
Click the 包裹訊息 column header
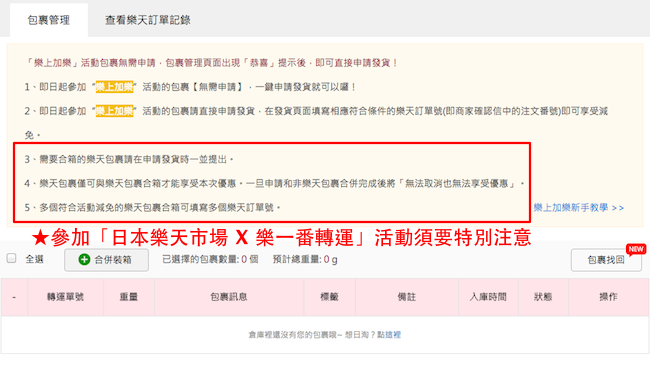[229, 297]
